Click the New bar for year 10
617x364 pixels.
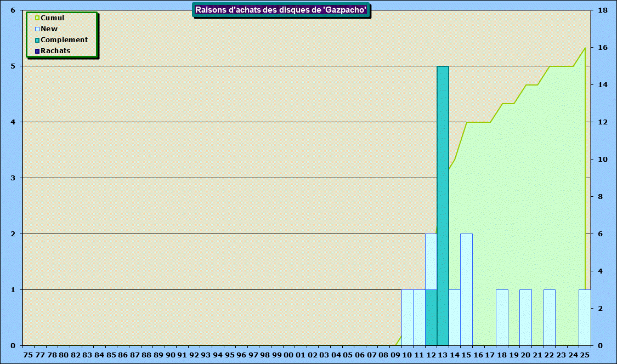407,317
